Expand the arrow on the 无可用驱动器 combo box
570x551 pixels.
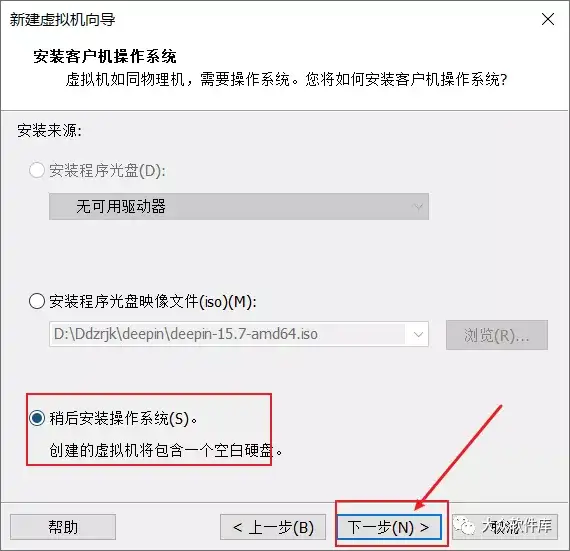[418, 207]
